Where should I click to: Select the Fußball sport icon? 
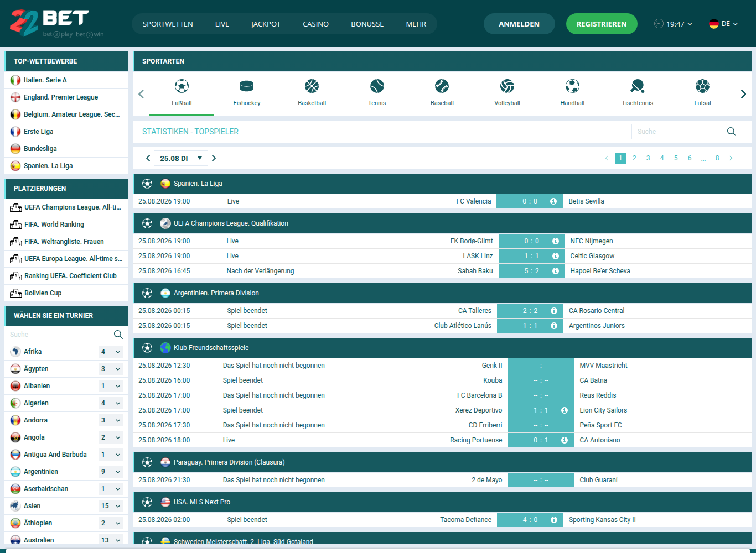(x=182, y=86)
